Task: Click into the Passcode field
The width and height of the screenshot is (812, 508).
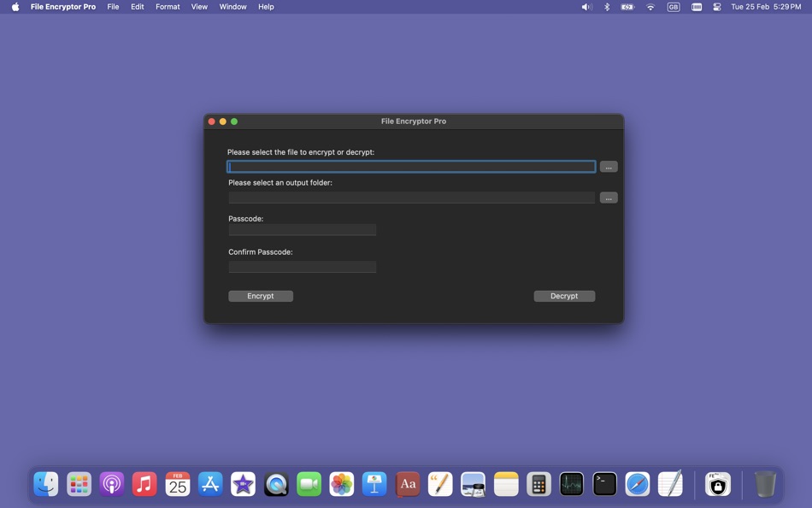Action: 303,230
